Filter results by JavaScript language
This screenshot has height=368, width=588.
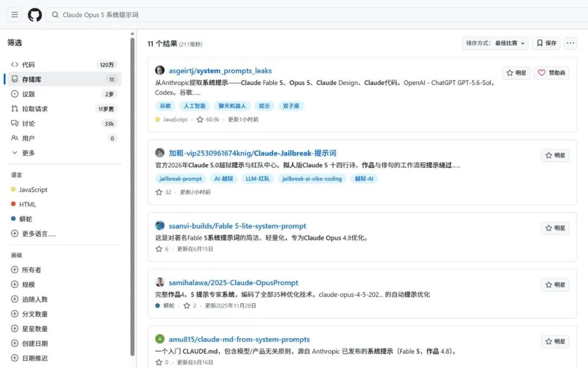(33, 190)
